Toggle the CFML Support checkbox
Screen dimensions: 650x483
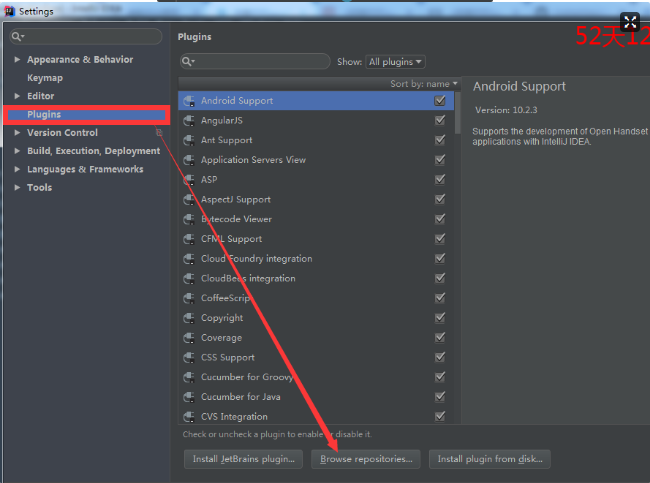(440, 238)
